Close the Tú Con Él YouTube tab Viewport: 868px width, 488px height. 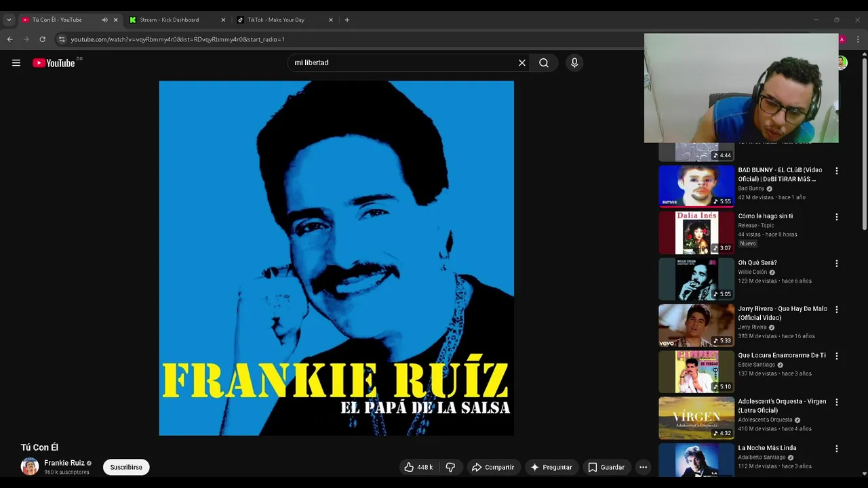pyautogui.click(x=115, y=20)
